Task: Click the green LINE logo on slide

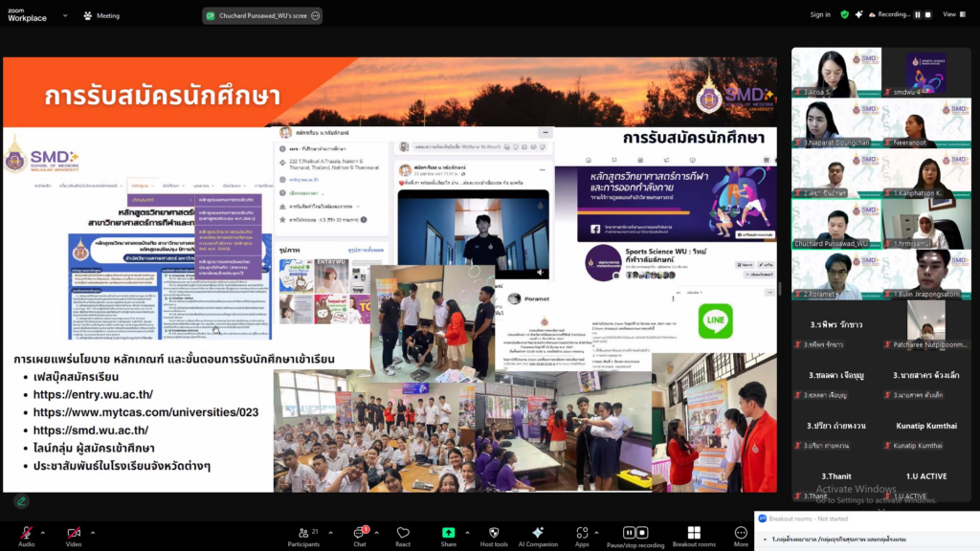Action: pos(715,320)
